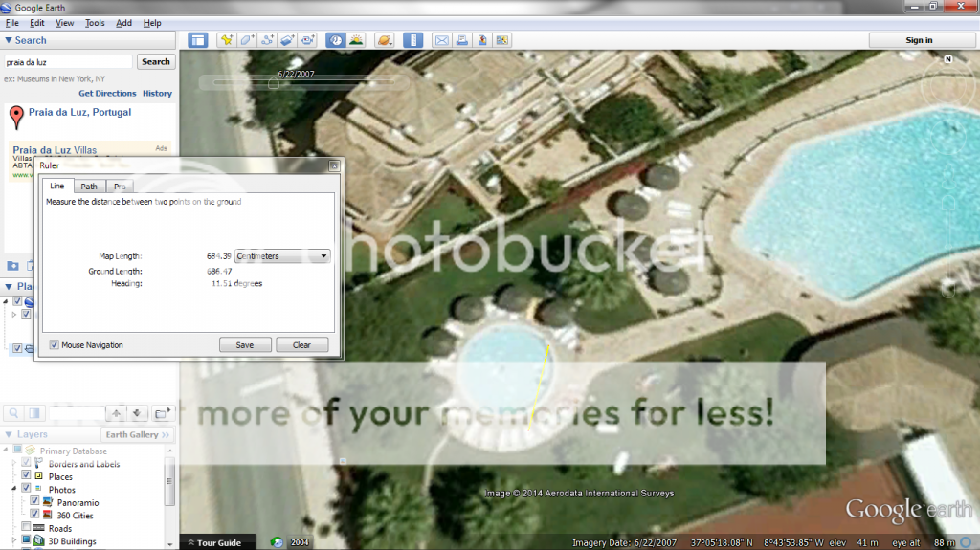Click the Save Image icon
Viewport: 980px width, 550px height.
tap(482, 40)
